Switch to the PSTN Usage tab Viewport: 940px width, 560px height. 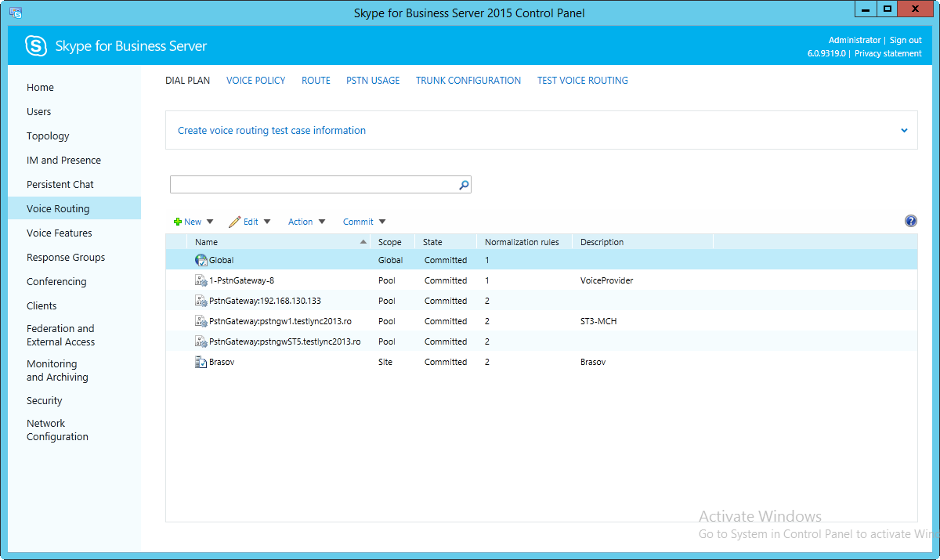(x=373, y=81)
